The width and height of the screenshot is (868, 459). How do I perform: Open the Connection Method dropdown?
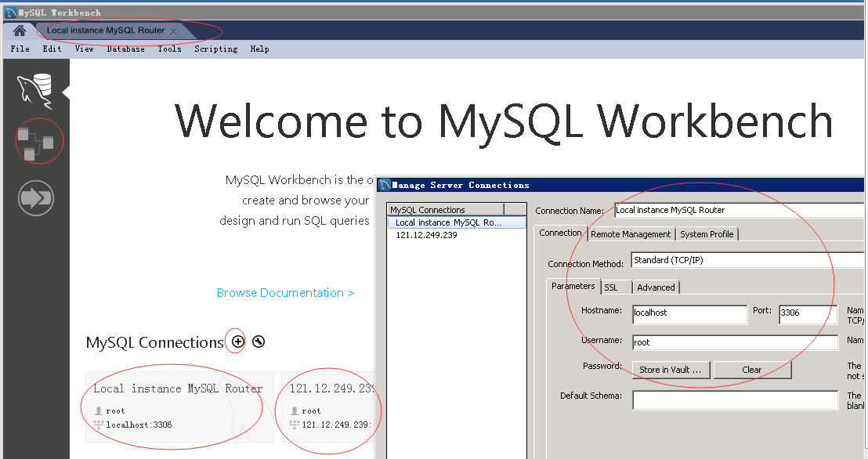coord(747,260)
